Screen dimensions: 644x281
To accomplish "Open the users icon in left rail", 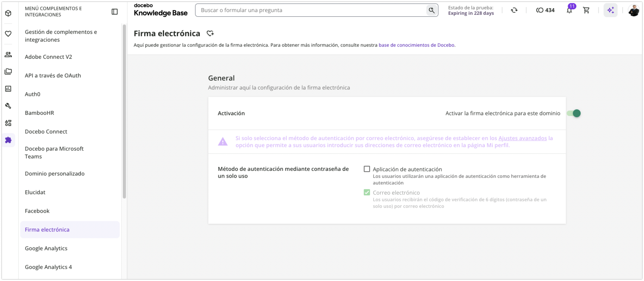I will click(8, 54).
